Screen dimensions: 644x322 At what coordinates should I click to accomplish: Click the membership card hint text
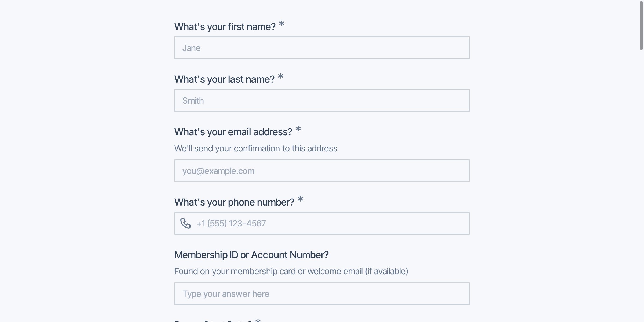pos(291,271)
